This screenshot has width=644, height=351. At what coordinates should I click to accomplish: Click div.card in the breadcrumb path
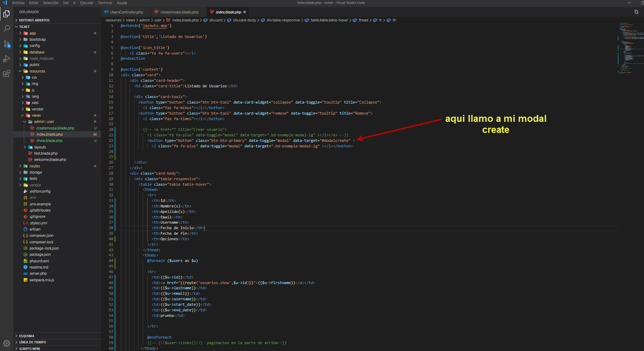pyautogui.click(x=213, y=20)
